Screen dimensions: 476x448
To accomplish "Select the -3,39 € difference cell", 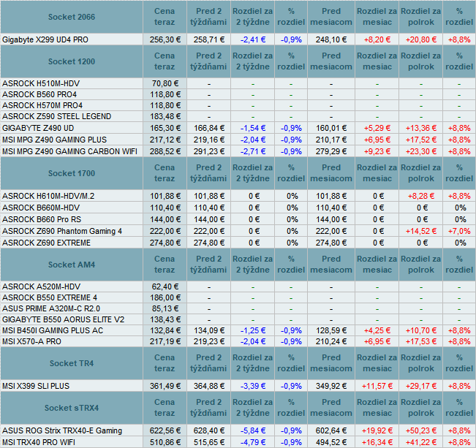I will [252, 386].
